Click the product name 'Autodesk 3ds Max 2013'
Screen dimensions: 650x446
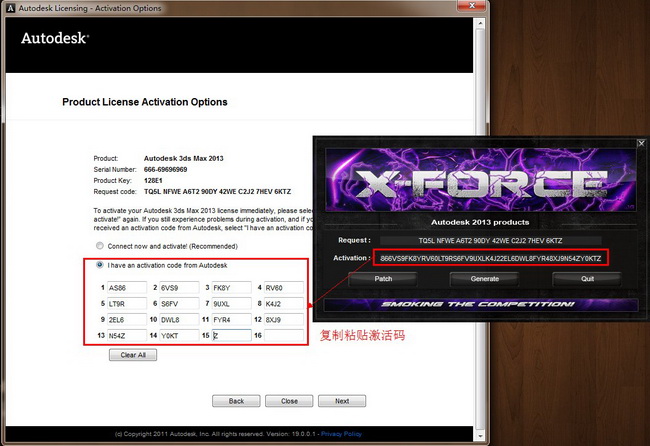(x=184, y=158)
